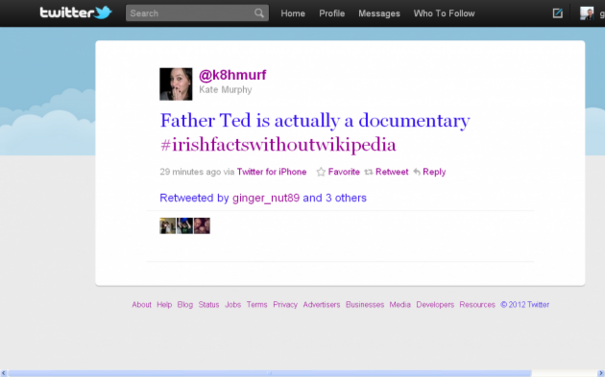Click the Reply arrow icon

417,172
